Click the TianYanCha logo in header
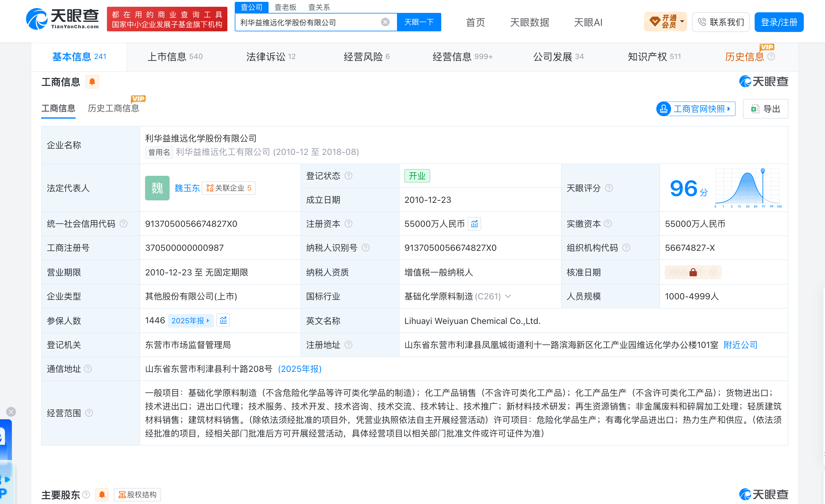 [x=63, y=19]
